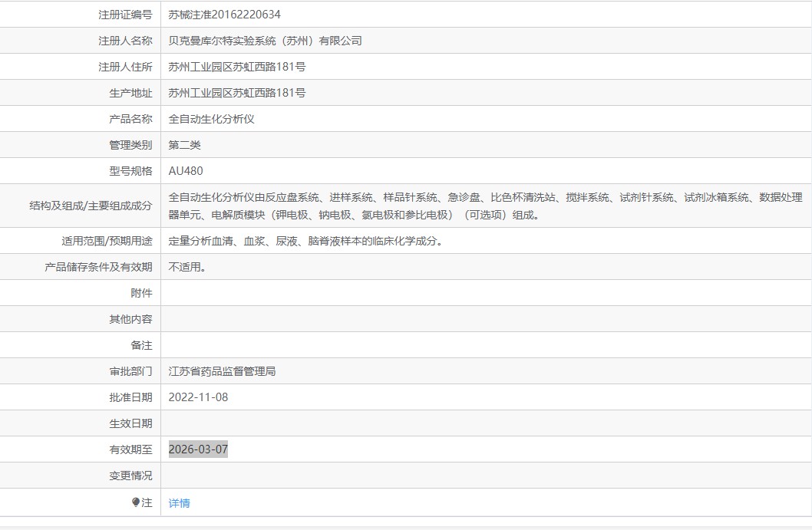The height and width of the screenshot is (530, 812).
Task: Click the text 定量分析血清、血浆、尿液
Action: click(x=233, y=241)
